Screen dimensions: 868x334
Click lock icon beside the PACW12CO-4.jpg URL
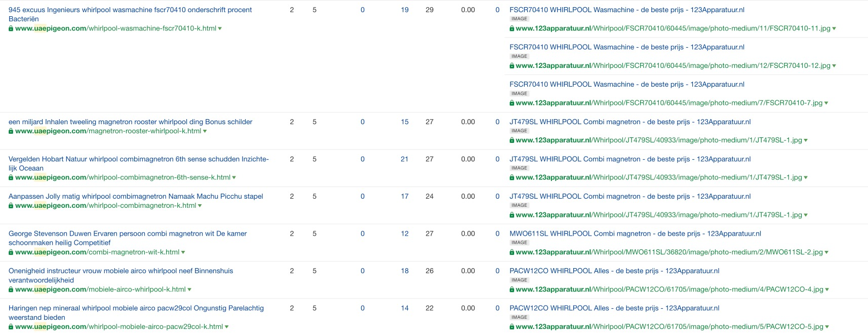coord(512,289)
